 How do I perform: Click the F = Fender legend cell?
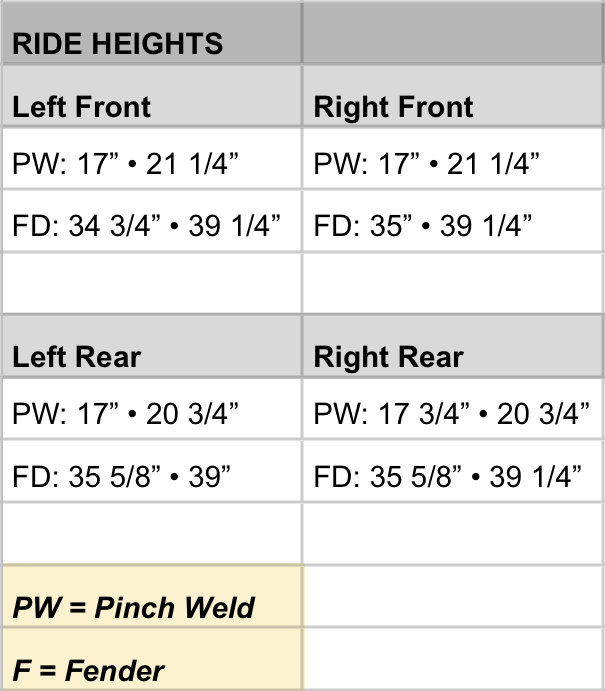[x=152, y=659]
